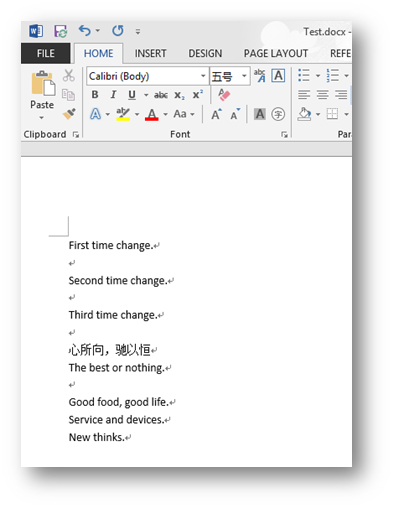The image size is (394, 509).
Task: Switch to the INSERT tab
Action: (x=150, y=53)
